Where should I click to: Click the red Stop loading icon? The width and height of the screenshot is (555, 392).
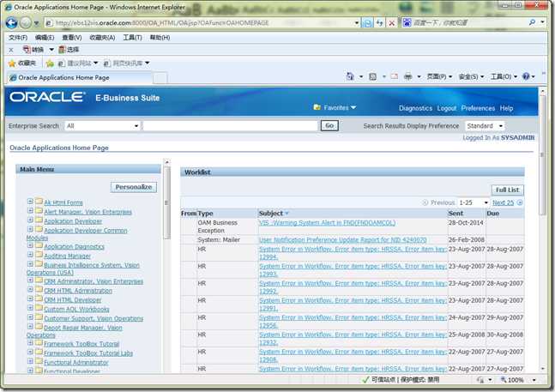391,23
